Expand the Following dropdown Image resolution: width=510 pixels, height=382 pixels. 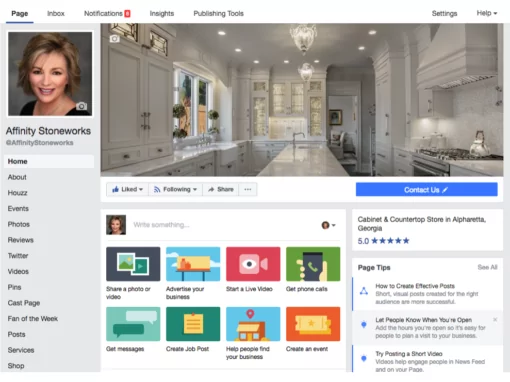tap(175, 189)
